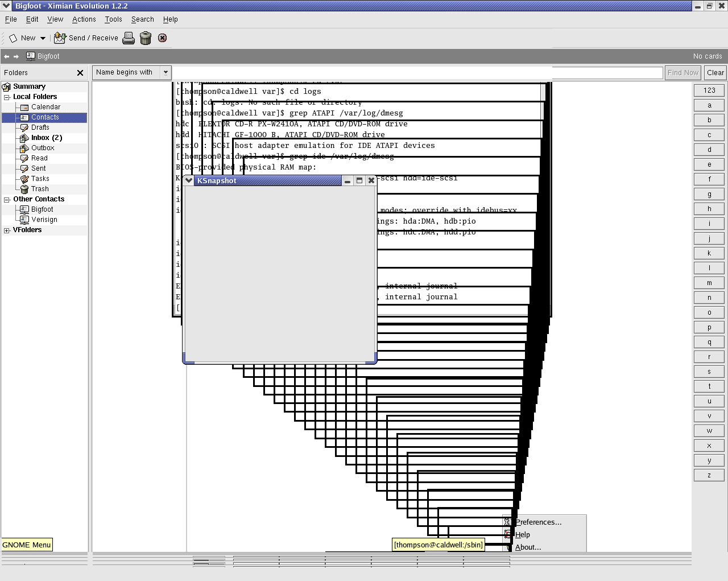The height and width of the screenshot is (581, 728).
Task: Open the New item toolbar icon
Action: [14, 38]
